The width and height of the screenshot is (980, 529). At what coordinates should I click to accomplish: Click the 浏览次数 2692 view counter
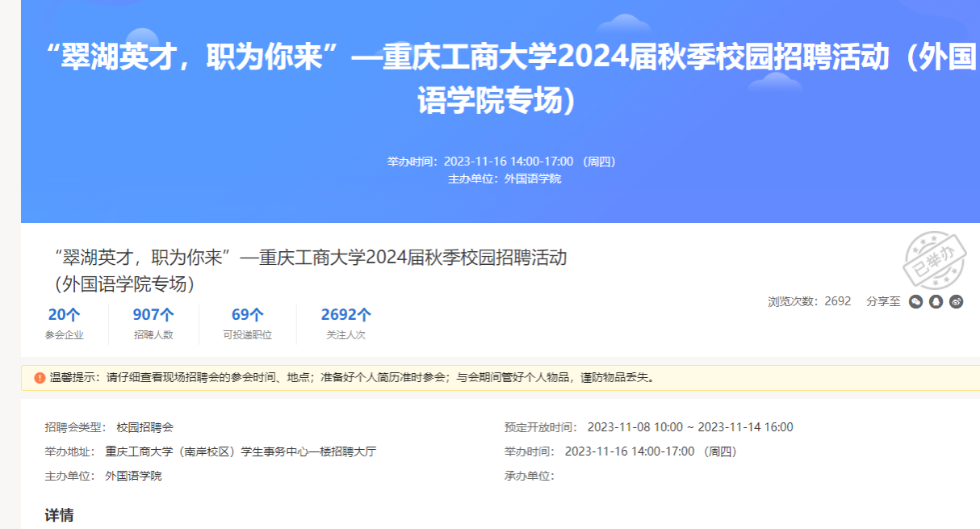(x=809, y=301)
